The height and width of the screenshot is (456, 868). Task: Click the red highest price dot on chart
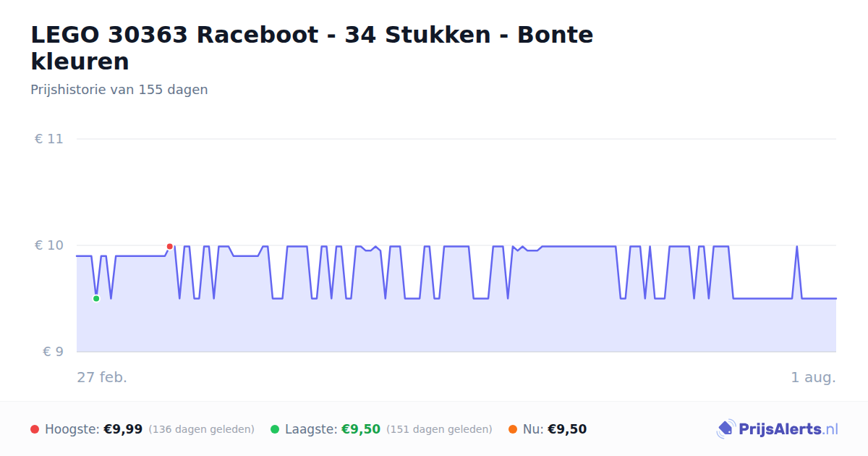coord(170,247)
